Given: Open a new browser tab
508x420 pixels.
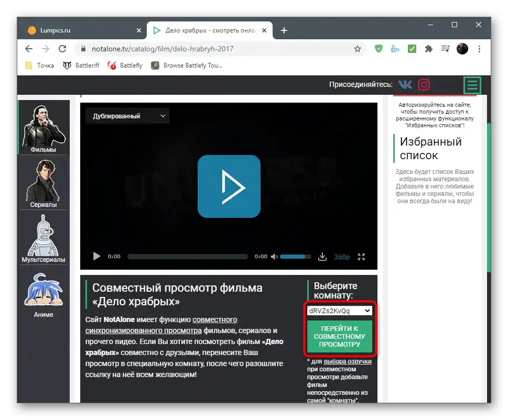Looking at the screenshot, I should pyautogui.click(x=284, y=30).
